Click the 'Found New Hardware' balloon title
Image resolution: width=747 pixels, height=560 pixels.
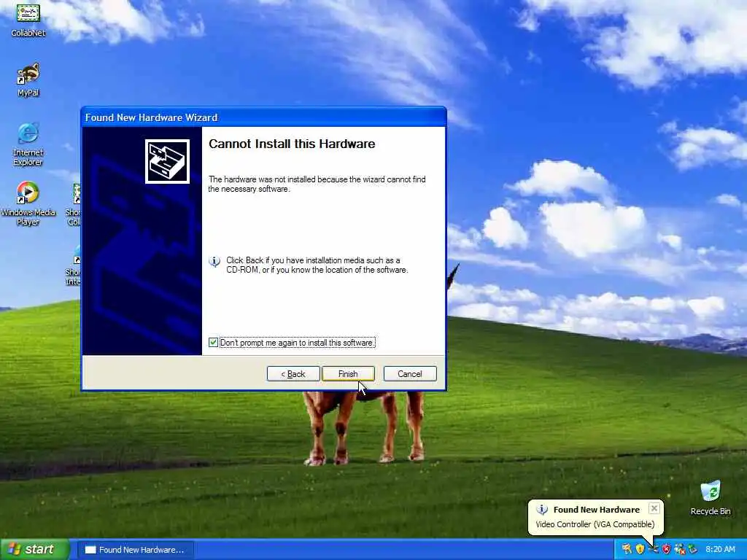(597, 510)
